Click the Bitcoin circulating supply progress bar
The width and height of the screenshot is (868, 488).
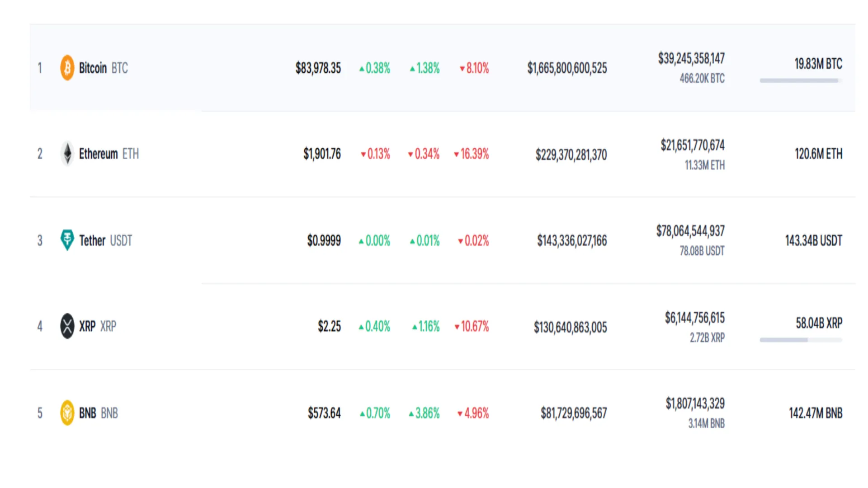point(801,81)
